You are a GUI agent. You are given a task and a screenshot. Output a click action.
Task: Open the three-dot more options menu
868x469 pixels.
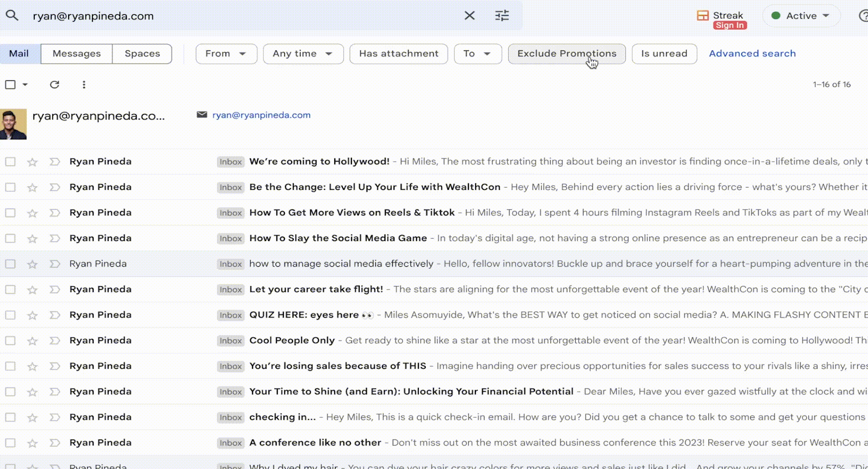pyautogui.click(x=84, y=85)
